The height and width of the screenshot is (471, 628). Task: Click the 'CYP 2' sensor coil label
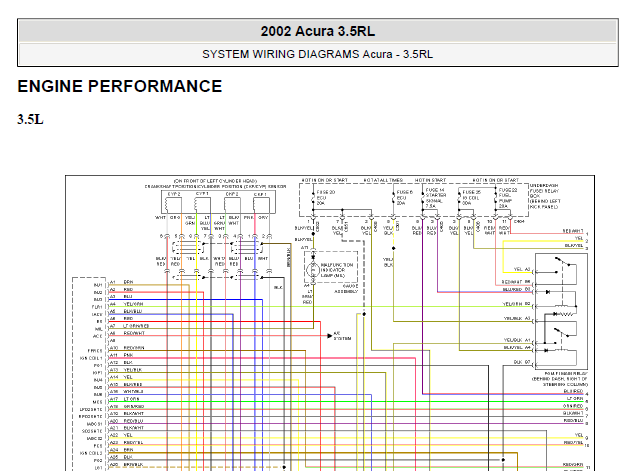coord(174,194)
